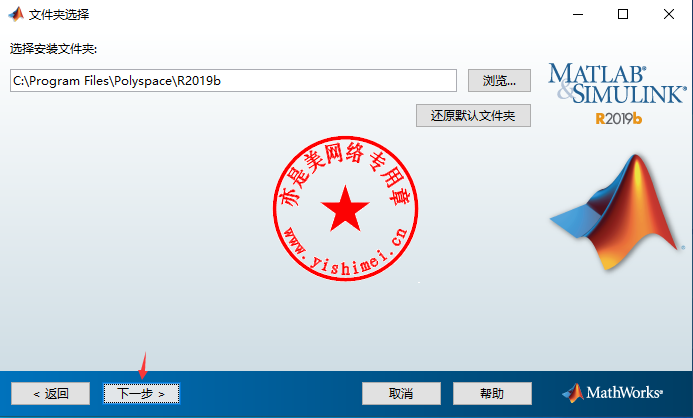693x418 pixels.
Task: Click the MATLAB & Simulink R2019b logo
Action: click(x=617, y=94)
